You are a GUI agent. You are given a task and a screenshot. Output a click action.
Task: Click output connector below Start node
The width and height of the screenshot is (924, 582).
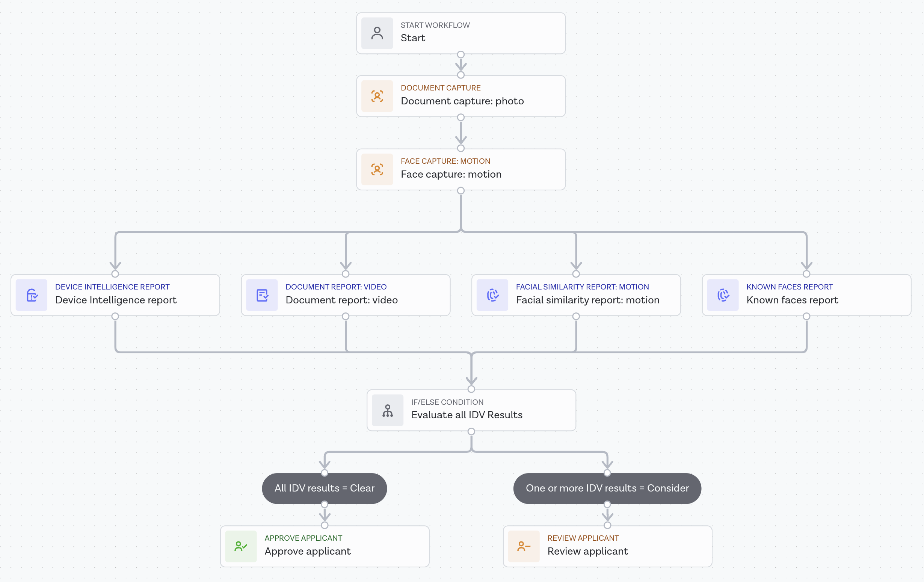pyautogui.click(x=461, y=54)
